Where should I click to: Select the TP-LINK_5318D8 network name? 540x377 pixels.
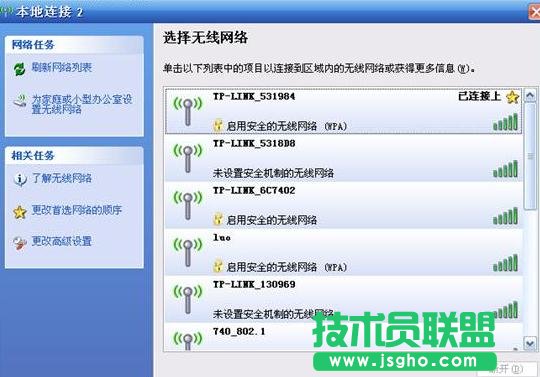pos(254,143)
